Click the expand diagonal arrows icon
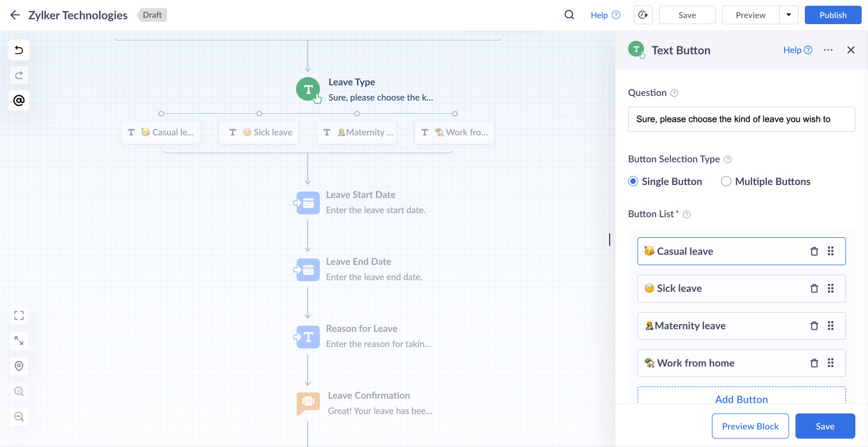 coord(19,341)
